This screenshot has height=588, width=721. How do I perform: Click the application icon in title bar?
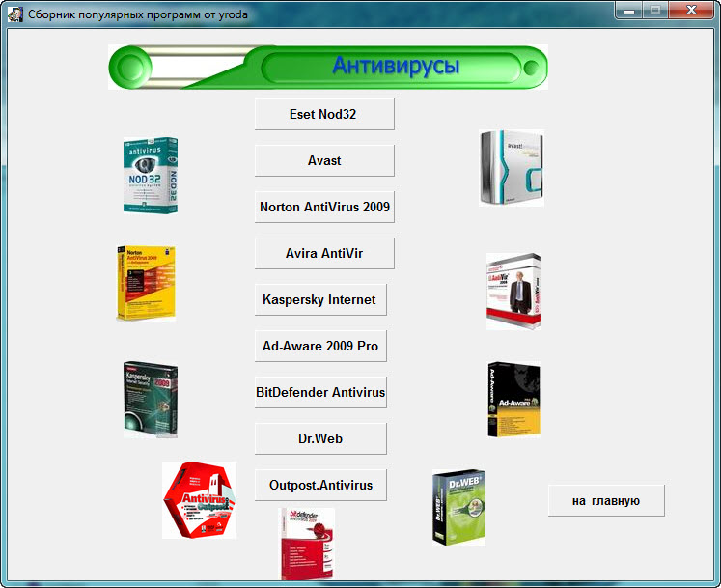click(x=14, y=14)
